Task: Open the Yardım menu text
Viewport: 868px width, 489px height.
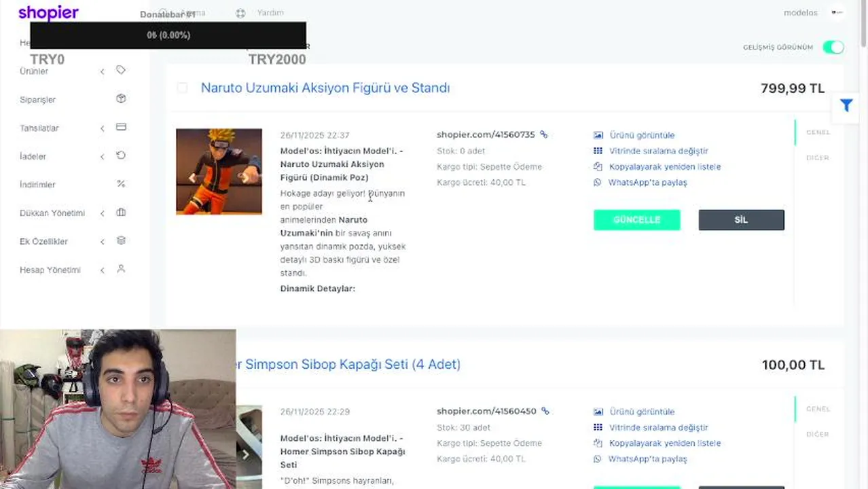Action: point(270,13)
